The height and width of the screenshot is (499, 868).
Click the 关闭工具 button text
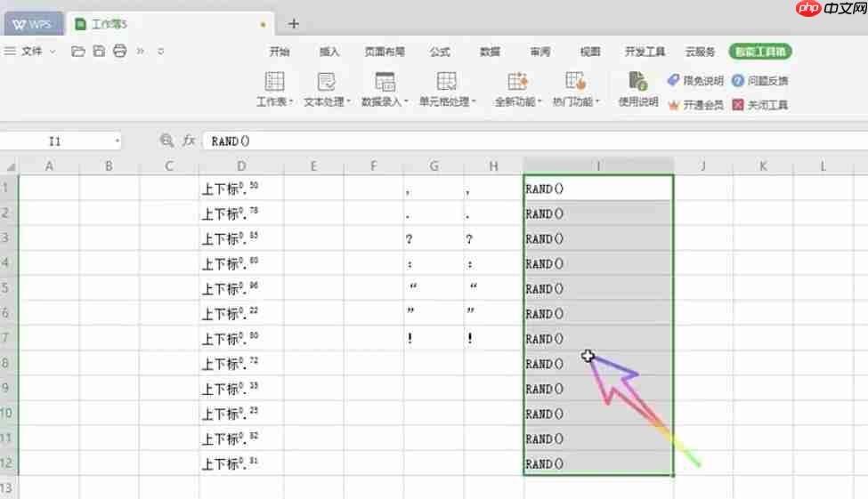(x=767, y=105)
